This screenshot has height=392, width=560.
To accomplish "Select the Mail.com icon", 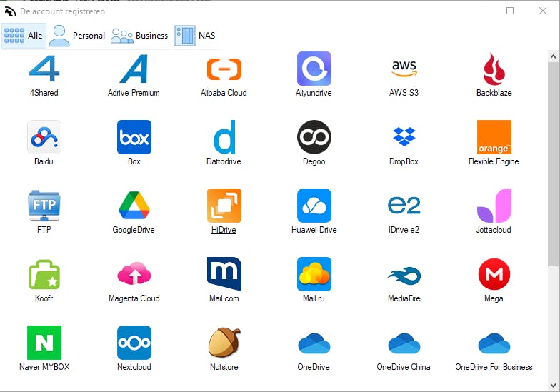I will pyautogui.click(x=224, y=274).
